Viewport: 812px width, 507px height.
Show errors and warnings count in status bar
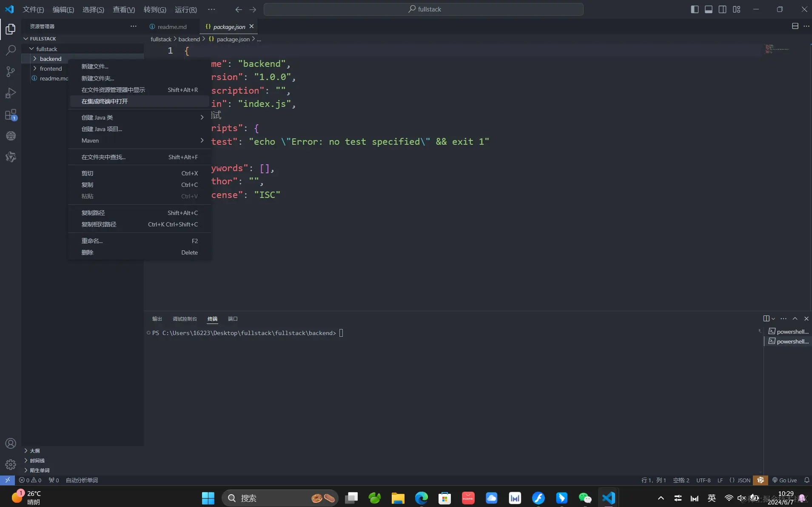[30, 480]
